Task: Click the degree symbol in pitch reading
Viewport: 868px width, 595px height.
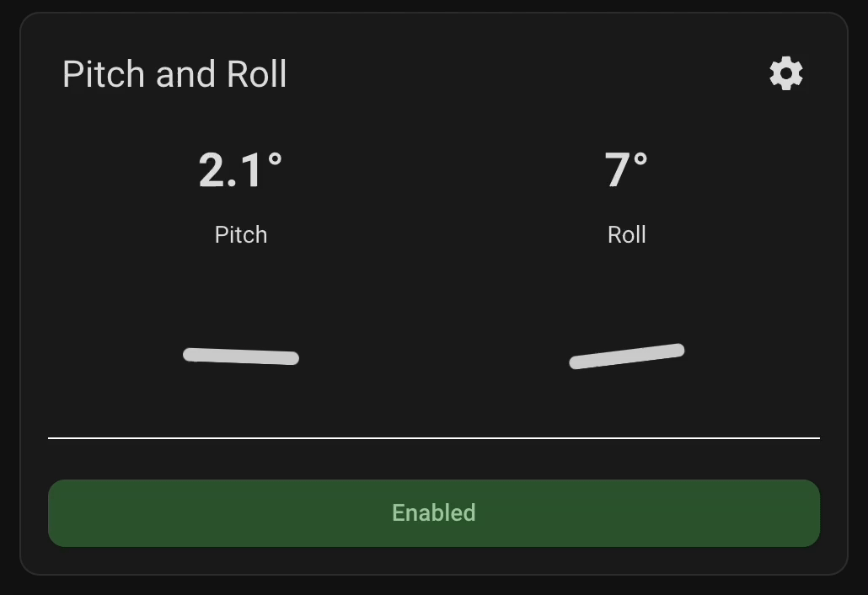Action: [275, 158]
